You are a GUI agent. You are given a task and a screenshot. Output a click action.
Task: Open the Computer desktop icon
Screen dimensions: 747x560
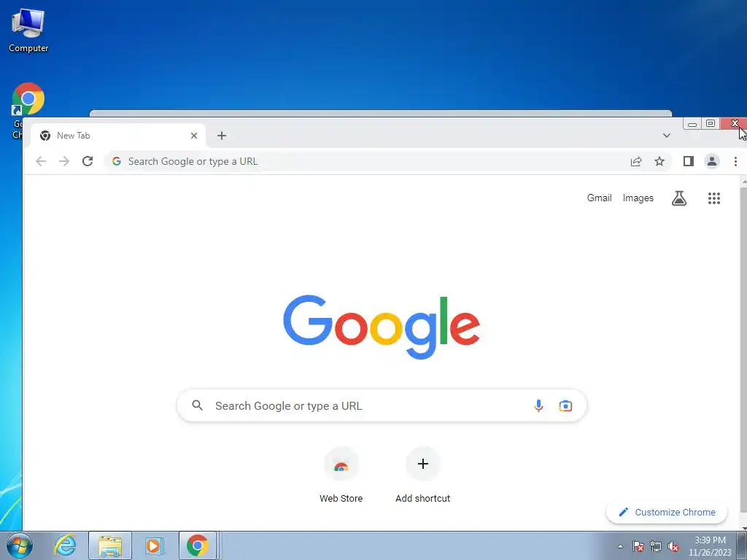point(28,31)
